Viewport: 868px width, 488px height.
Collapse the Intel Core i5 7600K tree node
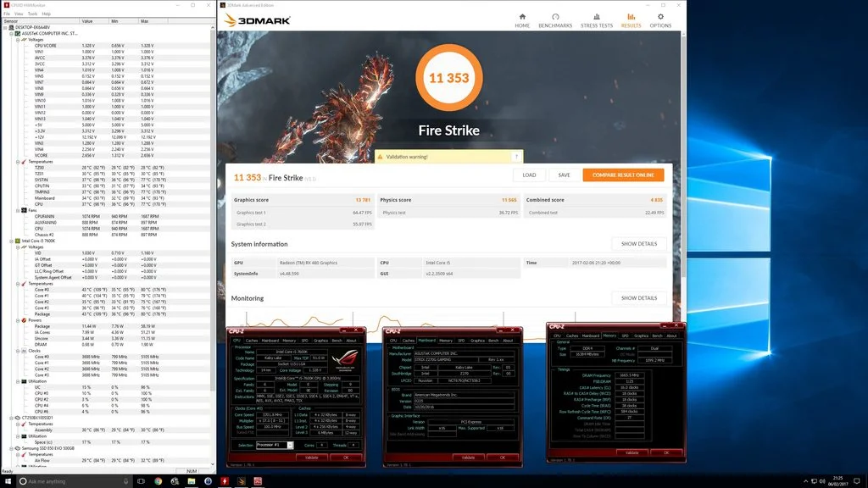tap(12, 241)
